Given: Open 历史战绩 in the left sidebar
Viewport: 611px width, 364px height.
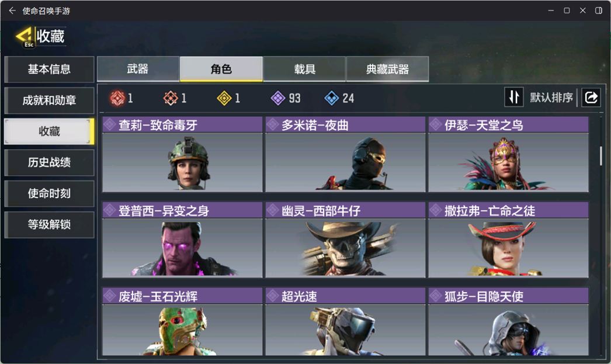Looking at the screenshot, I should (49, 162).
